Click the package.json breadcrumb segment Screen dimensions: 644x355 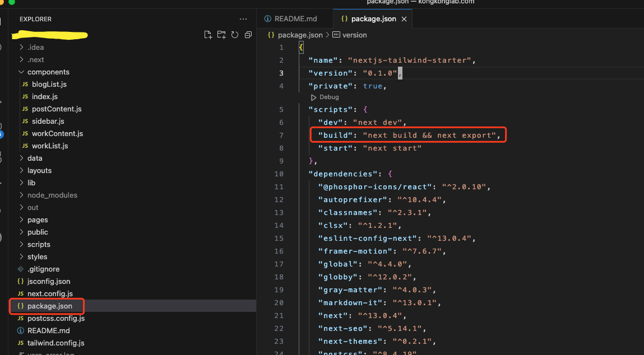(300, 35)
